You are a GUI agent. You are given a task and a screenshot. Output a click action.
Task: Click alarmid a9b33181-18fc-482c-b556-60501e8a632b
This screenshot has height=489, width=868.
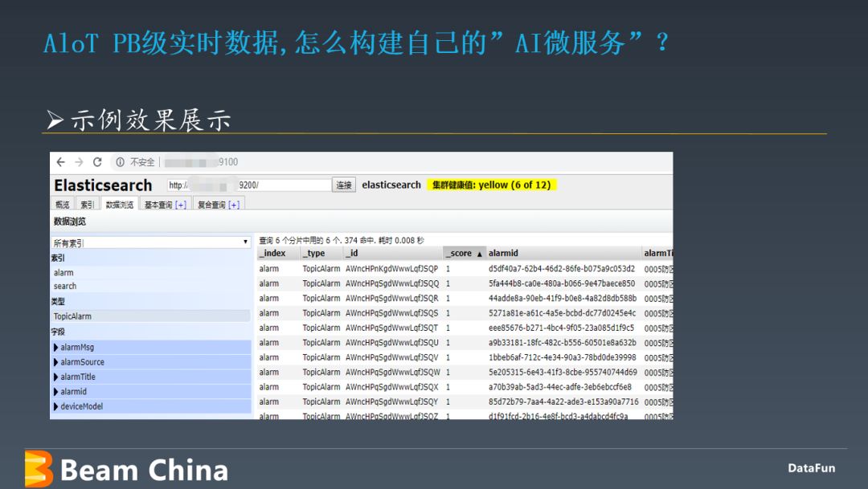click(562, 343)
